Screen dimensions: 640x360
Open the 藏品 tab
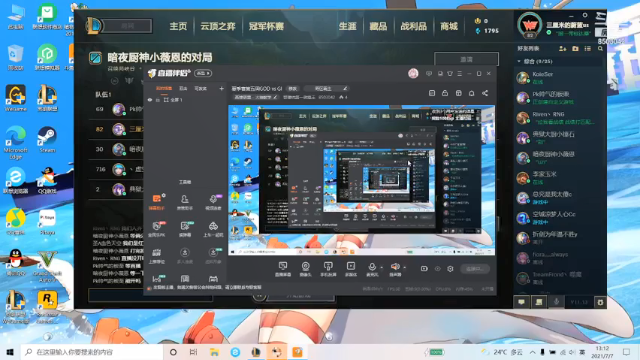[378, 27]
